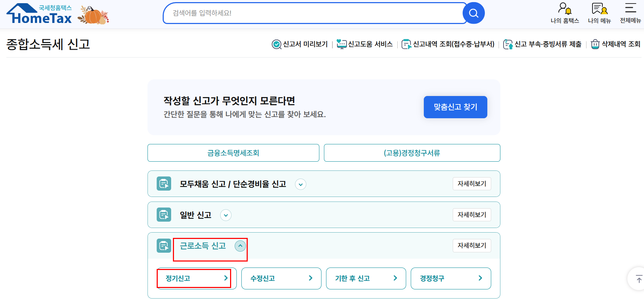Click the 나의 홈택스 label
This screenshot has width=644, height=300.
point(565,21)
